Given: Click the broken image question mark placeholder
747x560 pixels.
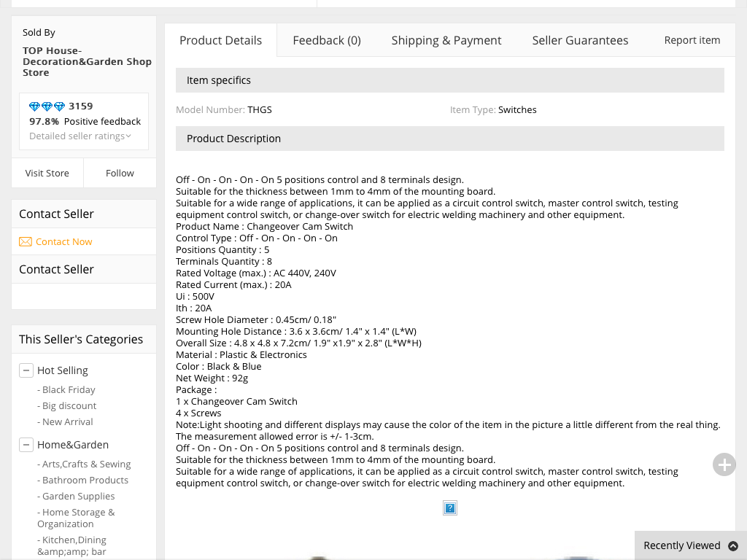Looking at the screenshot, I should pos(450,508).
